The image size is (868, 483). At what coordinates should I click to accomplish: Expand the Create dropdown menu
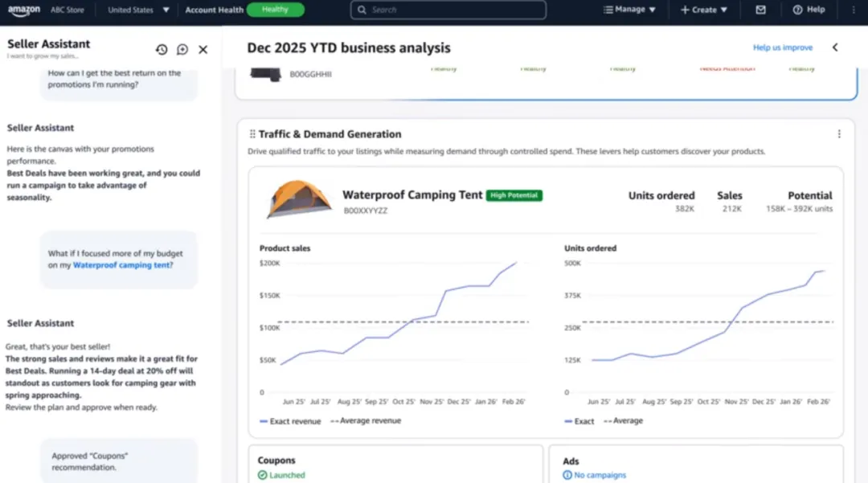[x=704, y=10]
